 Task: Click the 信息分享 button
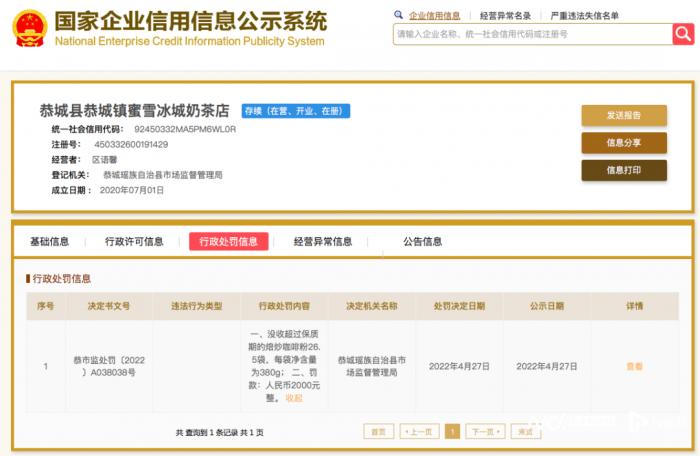tap(624, 142)
